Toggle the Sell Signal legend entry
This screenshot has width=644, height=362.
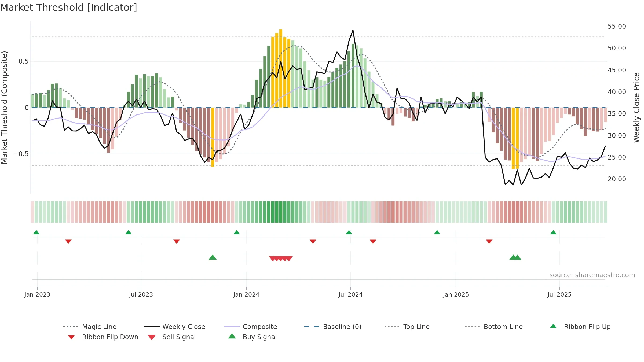[x=172, y=337]
